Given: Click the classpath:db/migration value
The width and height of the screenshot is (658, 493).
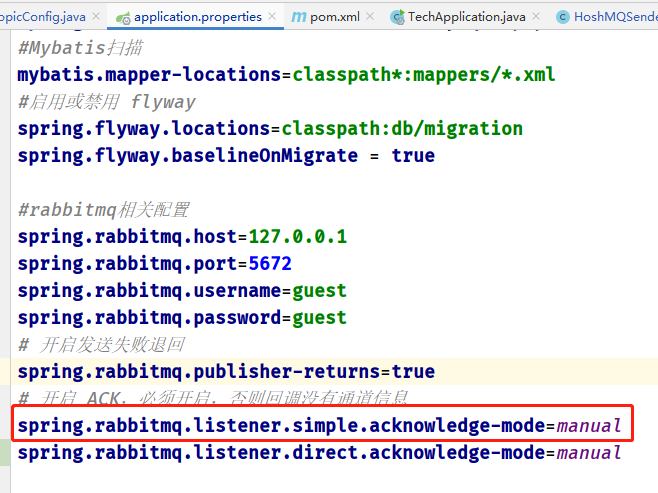Looking at the screenshot, I should pos(402,129).
